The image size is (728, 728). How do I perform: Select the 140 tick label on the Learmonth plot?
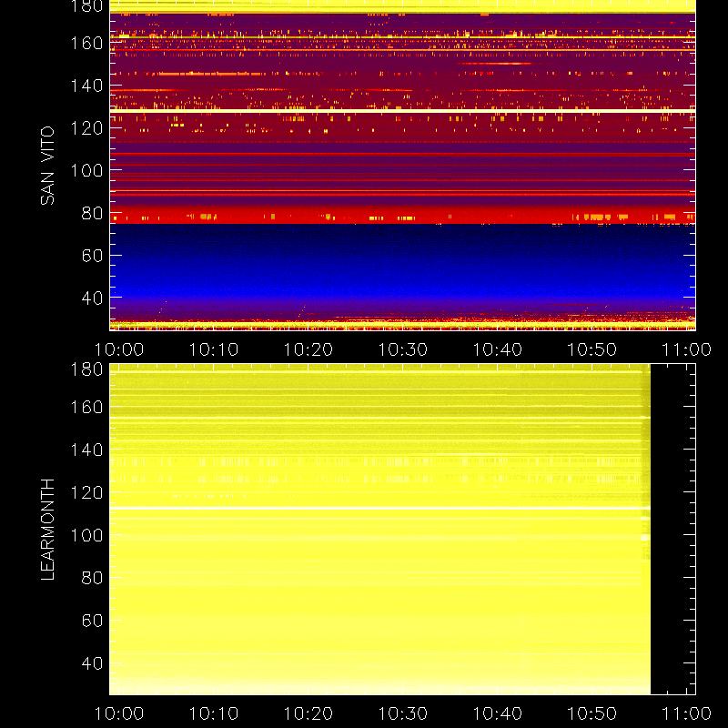86,450
